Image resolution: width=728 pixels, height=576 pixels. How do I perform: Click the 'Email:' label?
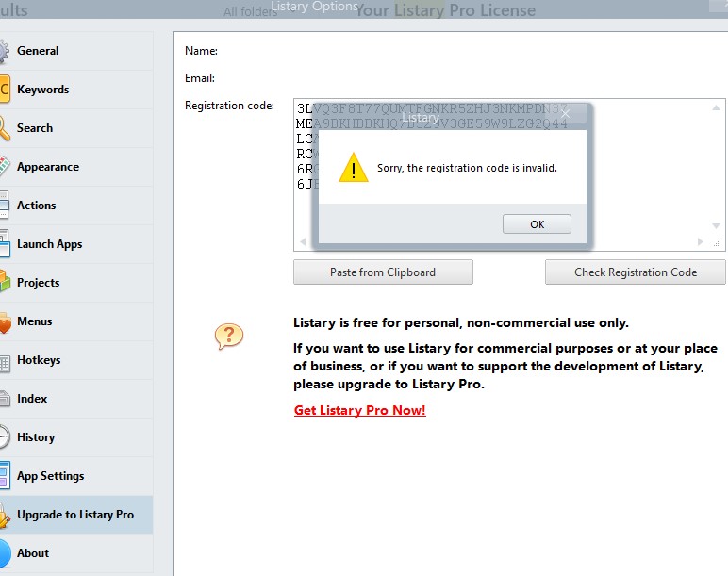point(200,78)
